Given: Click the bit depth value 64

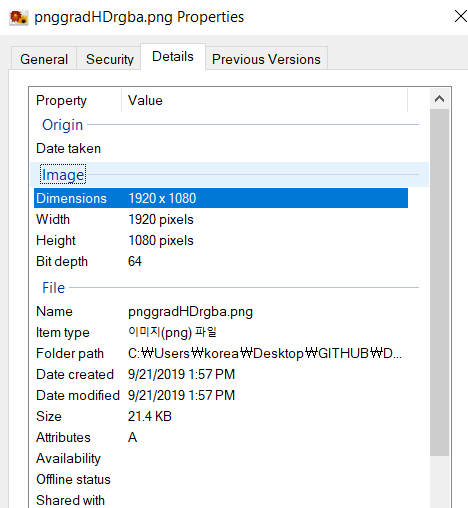Looking at the screenshot, I should click(135, 261).
